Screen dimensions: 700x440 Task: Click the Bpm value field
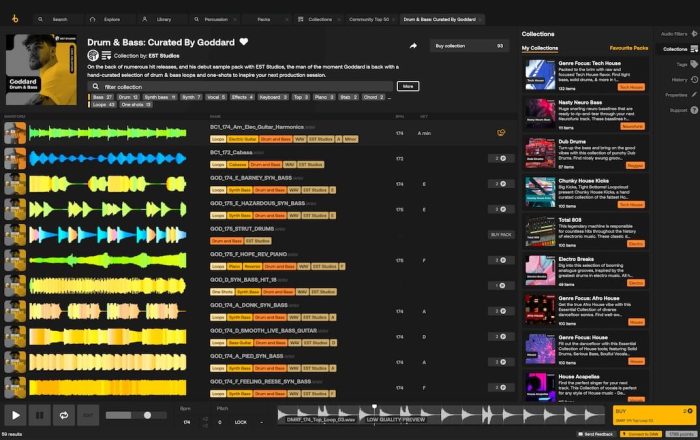(x=187, y=422)
